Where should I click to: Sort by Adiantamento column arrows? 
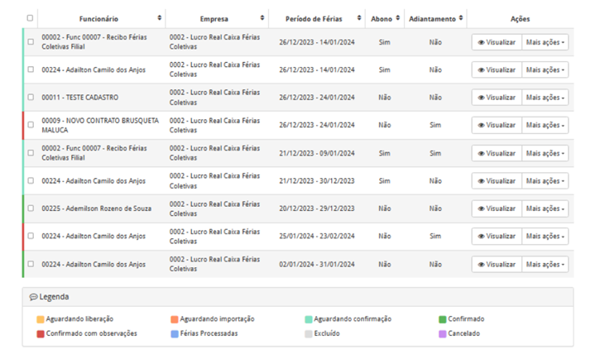(461, 18)
